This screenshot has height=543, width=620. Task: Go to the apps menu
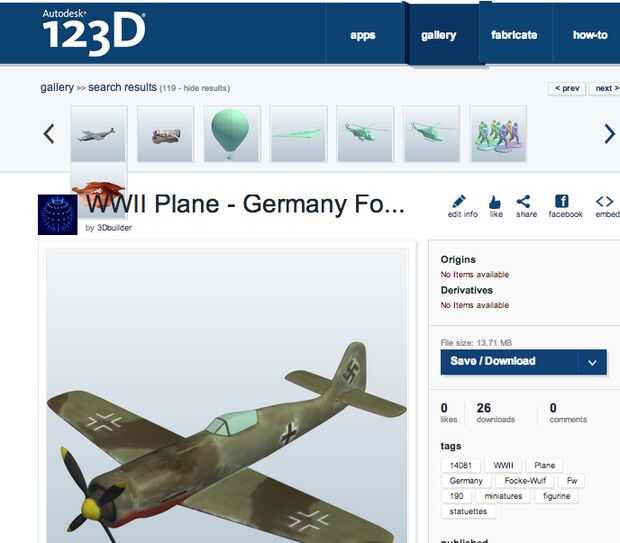(363, 35)
